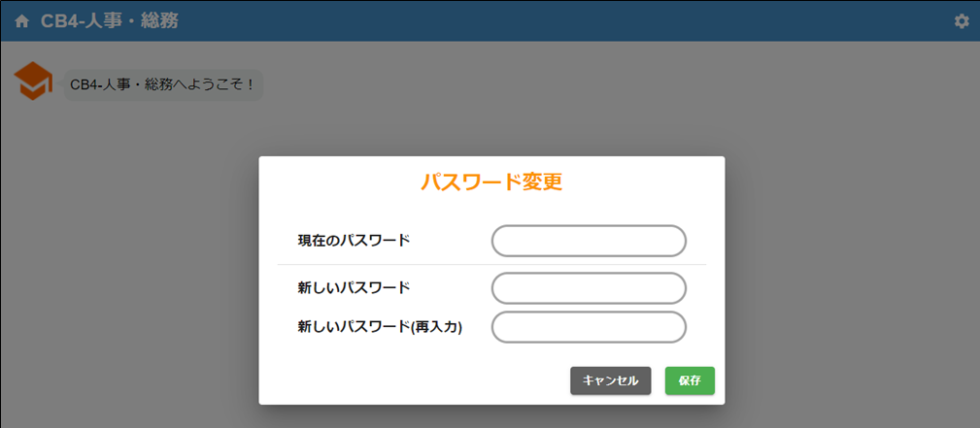Open the settings gear icon
980x428 pixels.
coord(962,20)
